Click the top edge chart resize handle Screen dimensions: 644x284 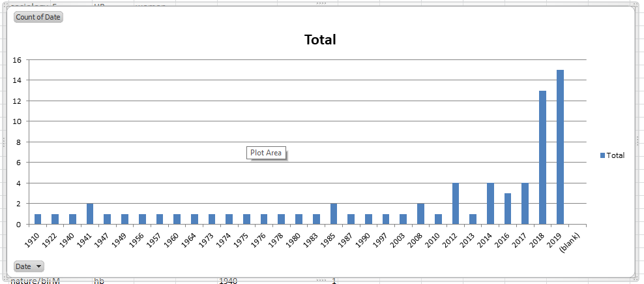[x=320, y=4]
